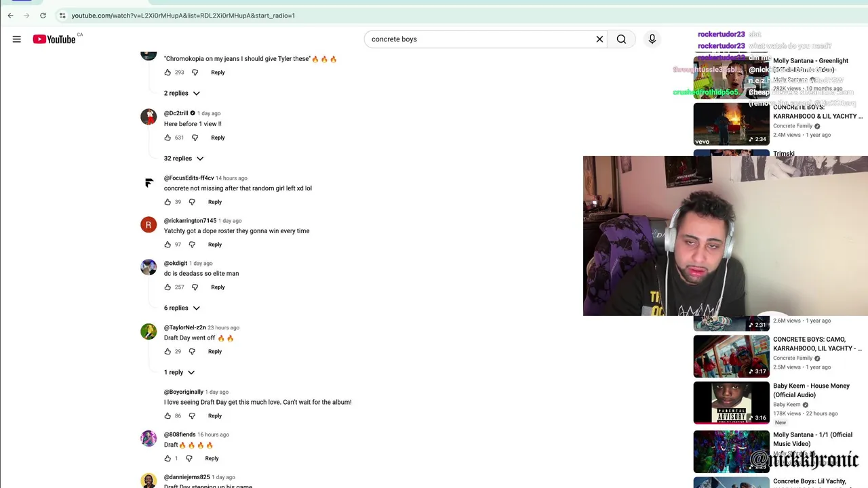The image size is (868, 488).
Task: Like rickarrington7145's Yatchty roster comment
Action: (x=167, y=245)
